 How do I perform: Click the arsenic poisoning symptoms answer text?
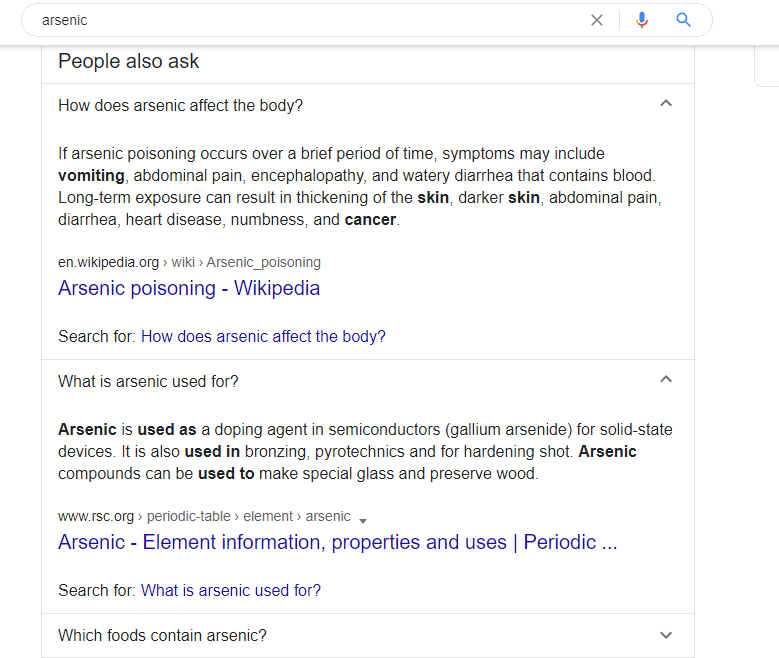click(360, 186)
